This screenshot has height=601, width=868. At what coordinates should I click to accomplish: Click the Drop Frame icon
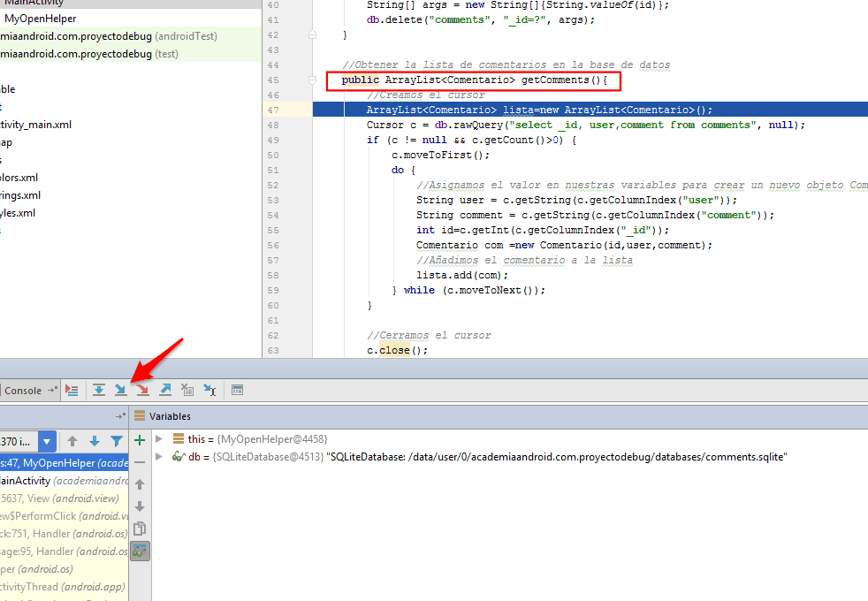pos(187,390)
